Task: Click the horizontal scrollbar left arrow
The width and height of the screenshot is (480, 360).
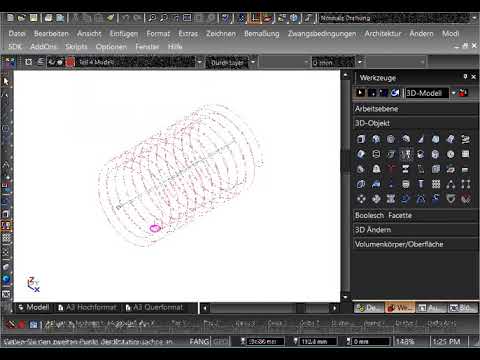Action: point(205,308)
